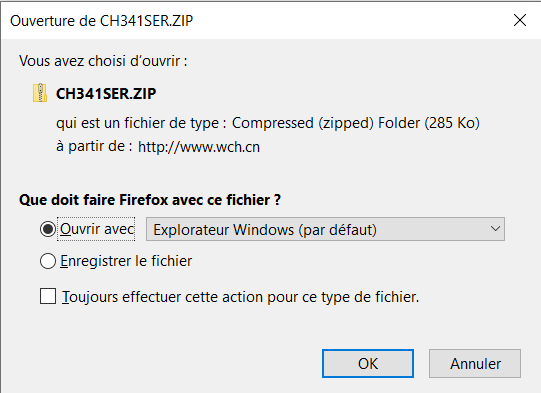This screenshot has height=393, width=541.
Task: Cancel using the Annuler button
Action: tap(475, 363)
